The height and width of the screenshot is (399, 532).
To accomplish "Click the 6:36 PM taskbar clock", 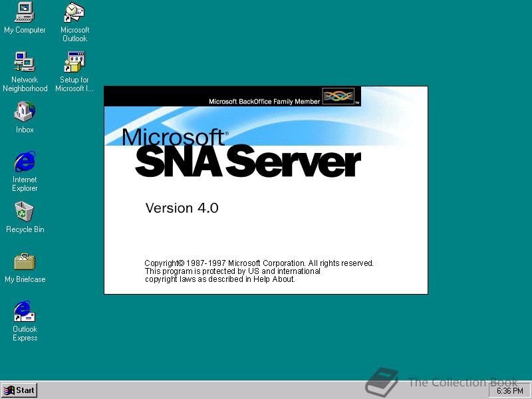I will pos(509,391).
